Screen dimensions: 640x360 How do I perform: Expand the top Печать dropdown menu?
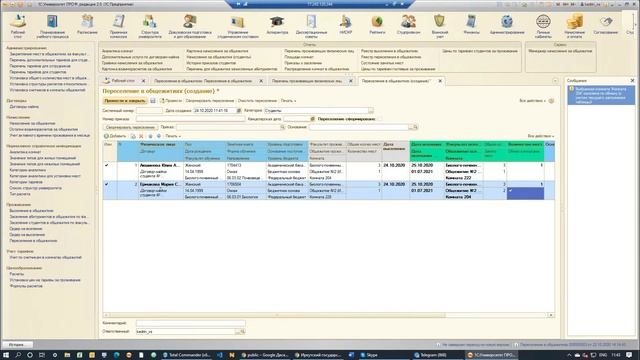tap(288, 100)
